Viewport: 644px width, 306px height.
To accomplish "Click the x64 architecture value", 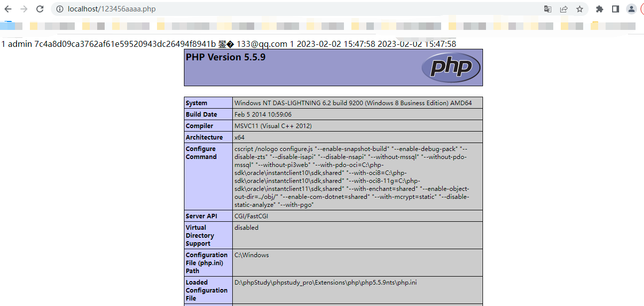I will [239, 138].
